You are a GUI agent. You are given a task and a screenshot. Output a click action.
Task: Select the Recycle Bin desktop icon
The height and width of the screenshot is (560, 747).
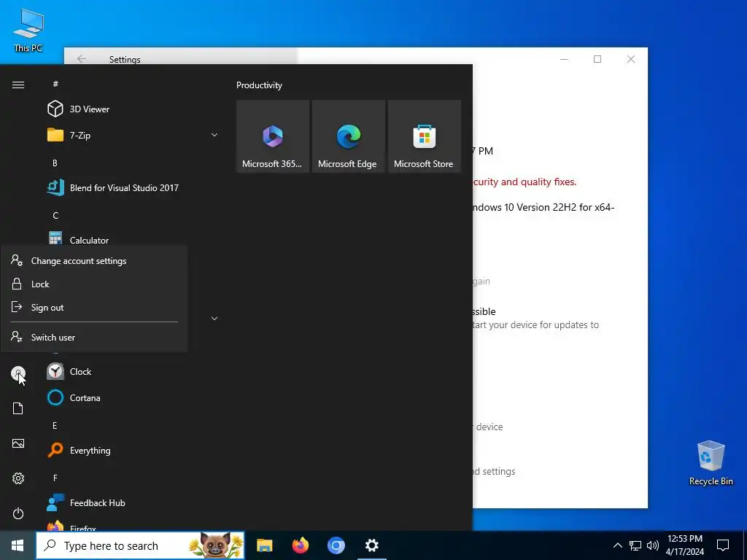click(x=711, y=463)
